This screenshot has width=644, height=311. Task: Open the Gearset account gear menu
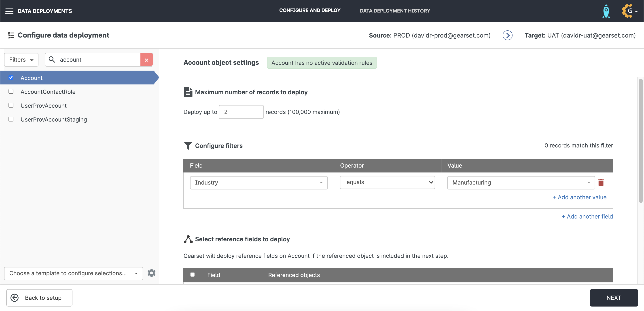click(x=629, y=11)
